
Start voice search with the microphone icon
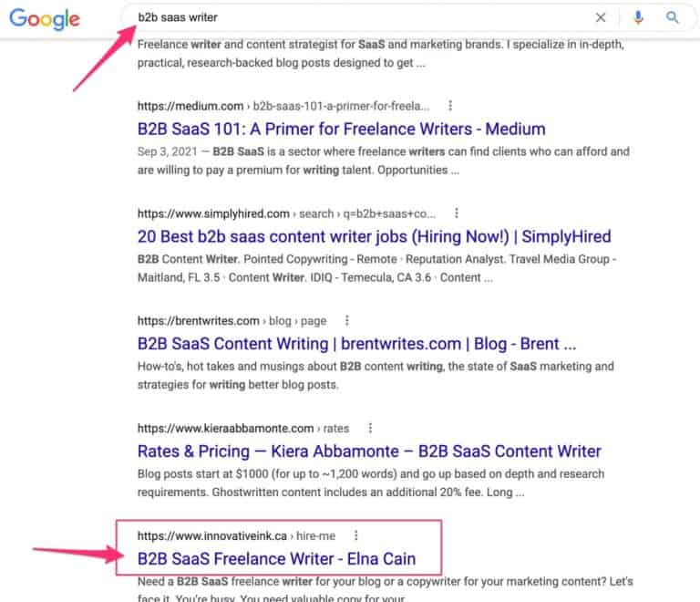pos(638,17)
